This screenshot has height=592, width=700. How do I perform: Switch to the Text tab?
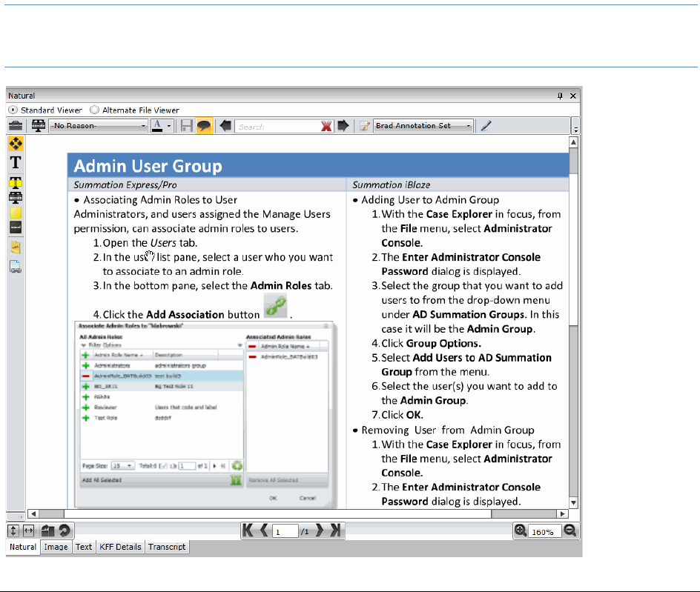pos(84,547)
